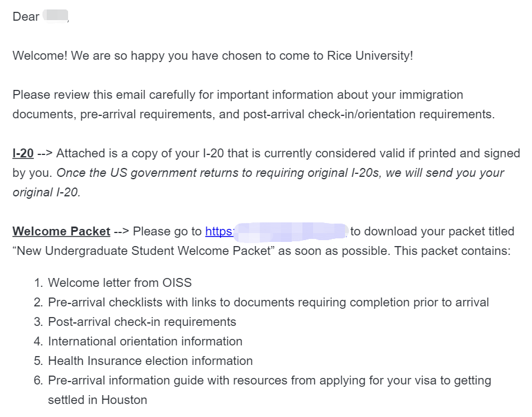Click the blurred portion of the URL

291,232
